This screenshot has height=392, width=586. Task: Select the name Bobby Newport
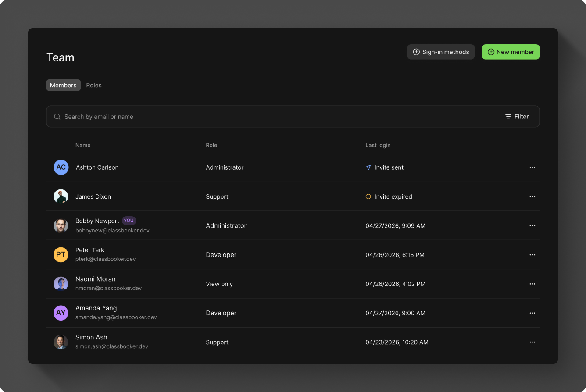pyautogui.click(x=97, y=221)
